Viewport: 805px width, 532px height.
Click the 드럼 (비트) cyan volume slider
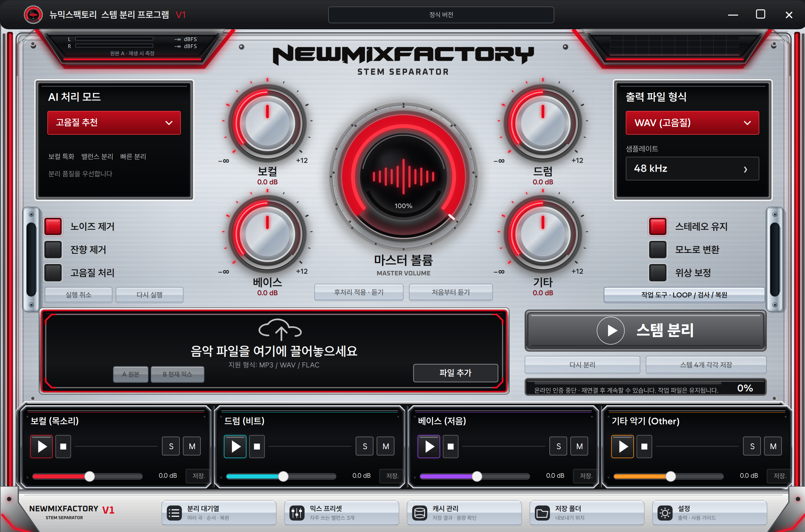pos(281,476)
